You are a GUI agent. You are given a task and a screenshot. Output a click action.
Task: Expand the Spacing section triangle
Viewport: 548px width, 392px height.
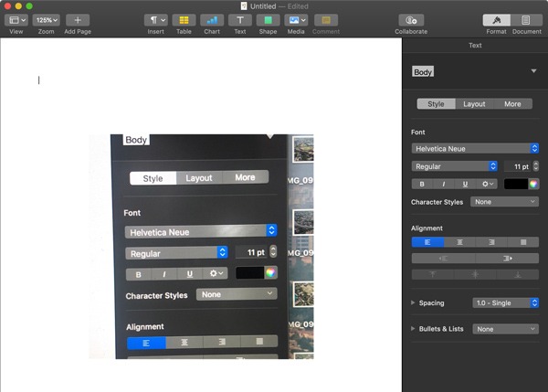(413, 302)
